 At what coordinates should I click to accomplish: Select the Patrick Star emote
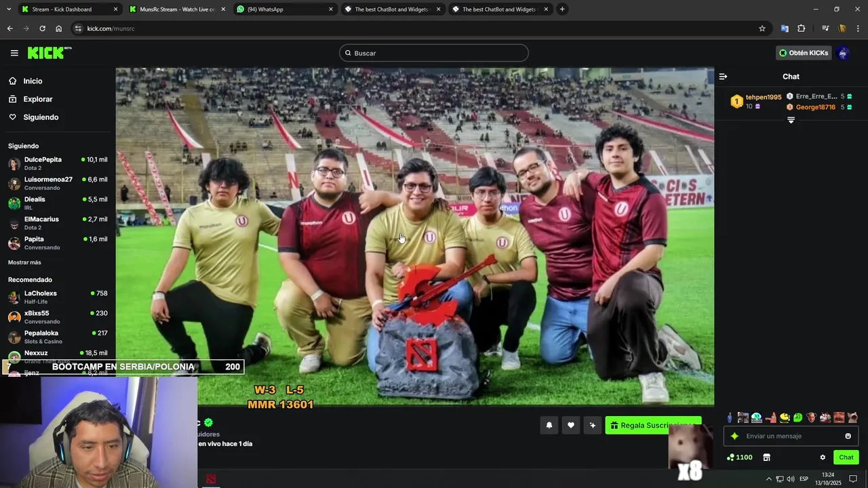tap(770, 418)
